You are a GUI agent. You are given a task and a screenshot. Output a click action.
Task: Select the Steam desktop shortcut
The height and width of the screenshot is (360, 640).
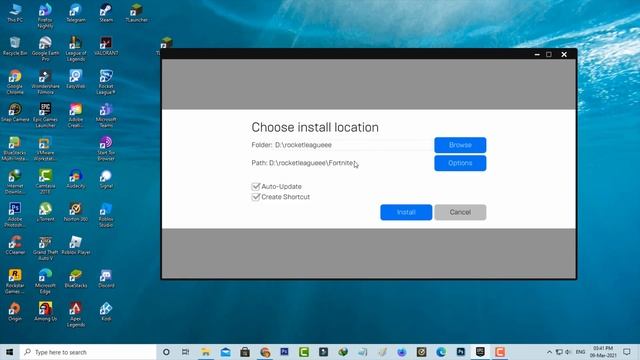tap(106, 12)
